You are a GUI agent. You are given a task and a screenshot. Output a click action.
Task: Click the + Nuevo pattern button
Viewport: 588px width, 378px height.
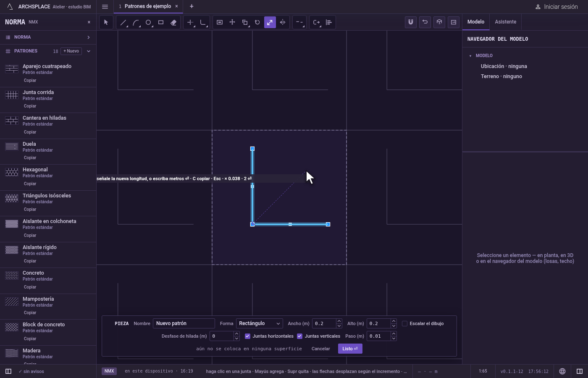71,51
